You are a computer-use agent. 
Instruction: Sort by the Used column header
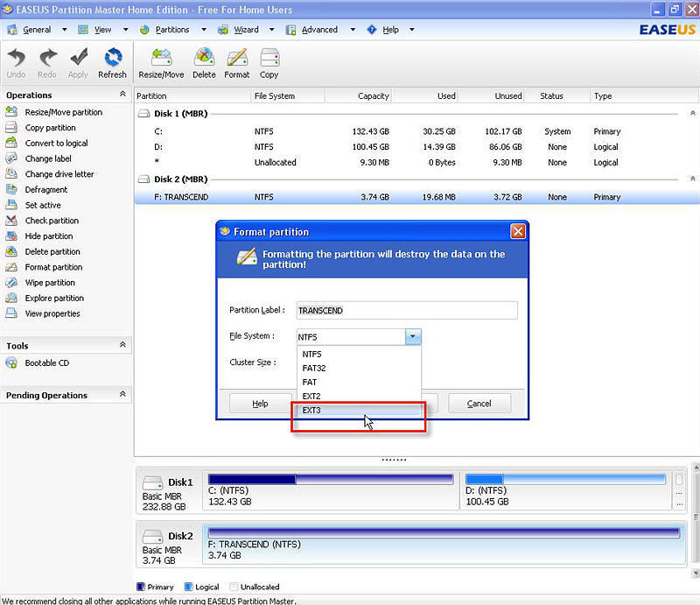pyautogui.click(x=425, y=96)
